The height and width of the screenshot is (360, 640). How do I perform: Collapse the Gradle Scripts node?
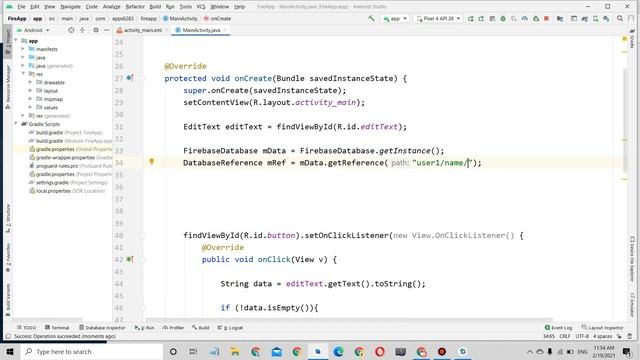coord(16,124)
